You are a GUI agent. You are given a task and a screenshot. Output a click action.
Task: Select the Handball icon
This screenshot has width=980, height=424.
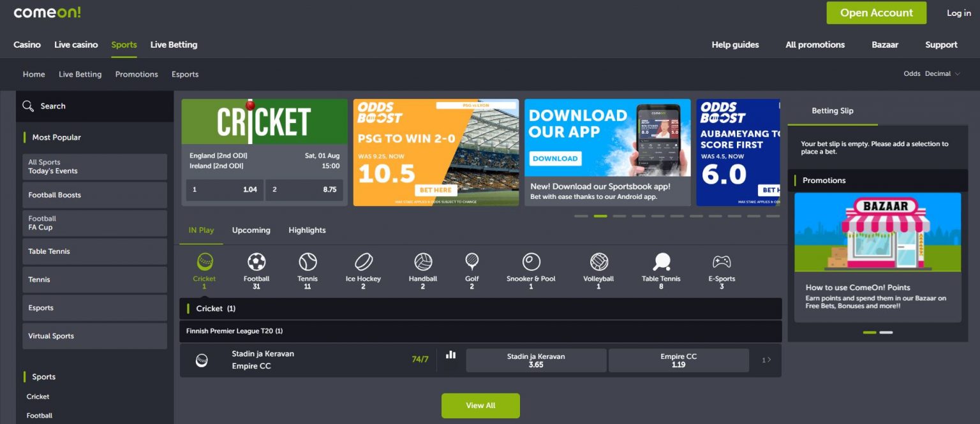pyautogui.click(x=423, y=262)
